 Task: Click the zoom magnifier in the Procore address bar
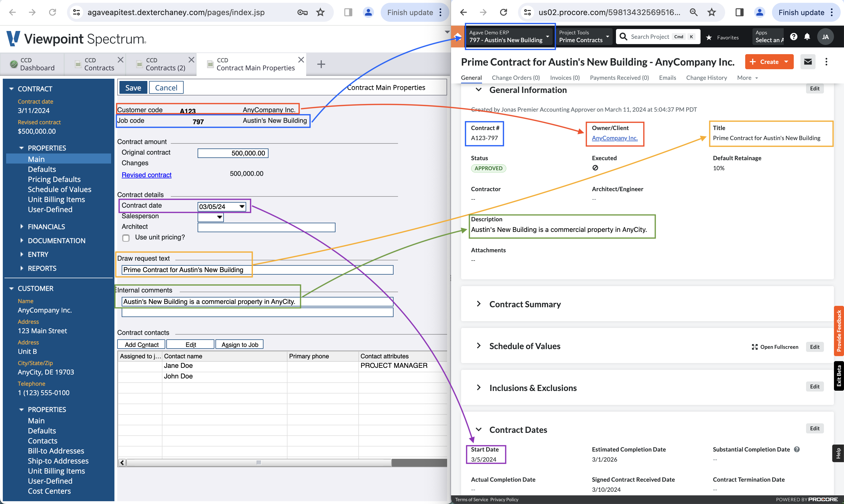pos(694,13)
